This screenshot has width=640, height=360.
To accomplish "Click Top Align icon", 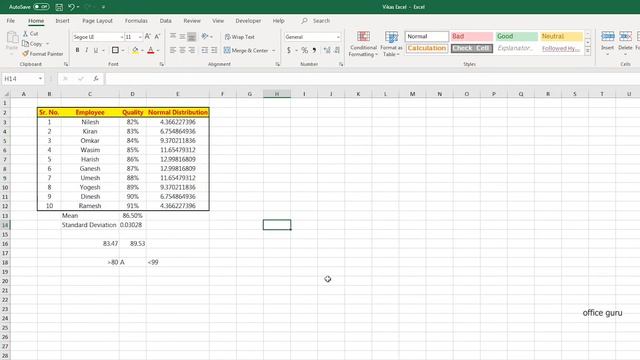I will point(173,37).
